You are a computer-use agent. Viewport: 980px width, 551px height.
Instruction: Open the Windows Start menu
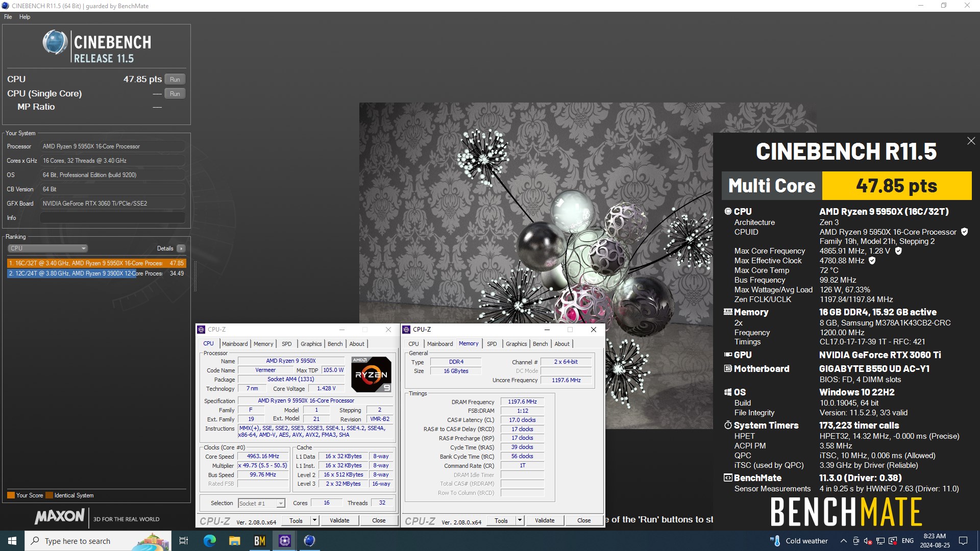[x=12, y=541]
